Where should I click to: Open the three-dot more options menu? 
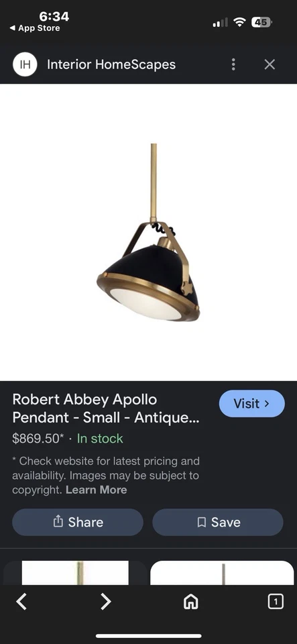[x=233, y=64]
